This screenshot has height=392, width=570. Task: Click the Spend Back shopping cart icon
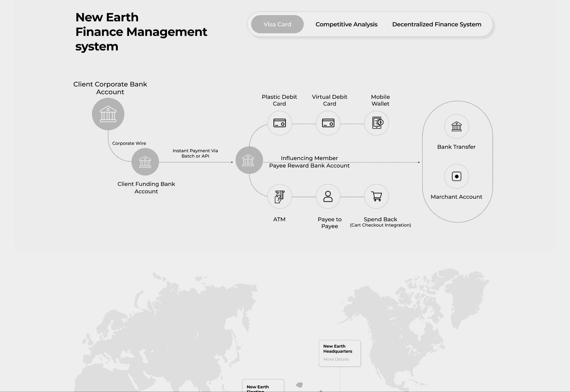[376, 197]
